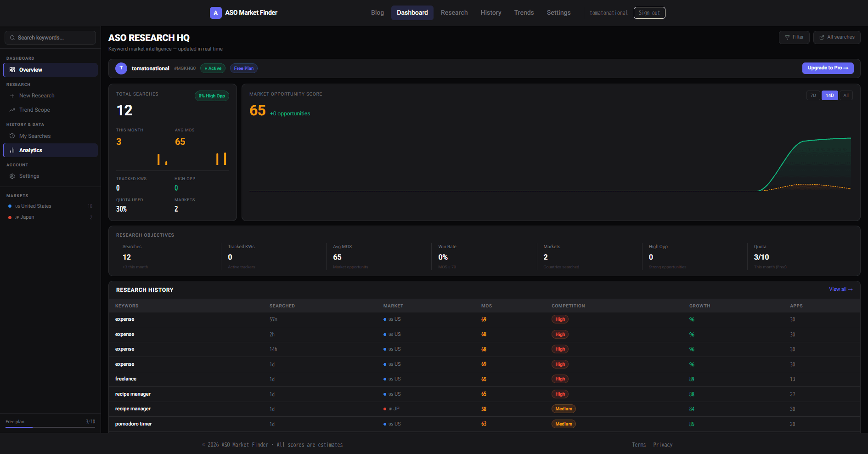868x454 pixels.
Task: Click the COMPETITION column header
Action: 568,306
